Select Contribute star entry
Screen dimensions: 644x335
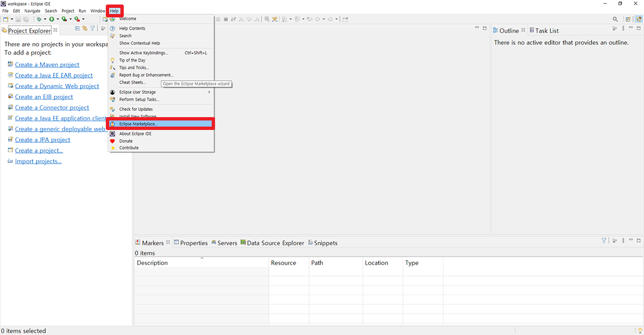(161, 148)
